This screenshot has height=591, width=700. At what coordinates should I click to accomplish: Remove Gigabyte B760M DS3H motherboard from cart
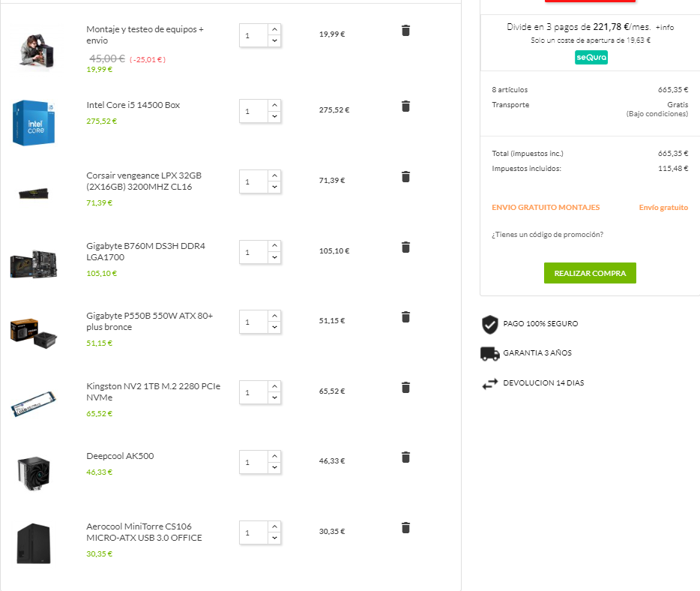tap(405, 247)
